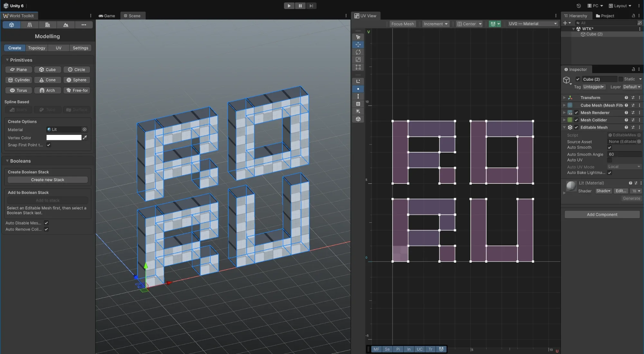Open the Project tab
Image resolution: width=644 pixels, height=354 pixels.
605,16
